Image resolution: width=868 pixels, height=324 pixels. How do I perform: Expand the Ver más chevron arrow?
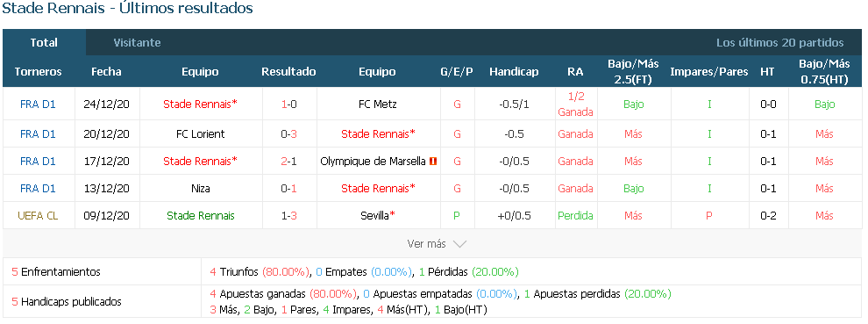coord(459,244)
